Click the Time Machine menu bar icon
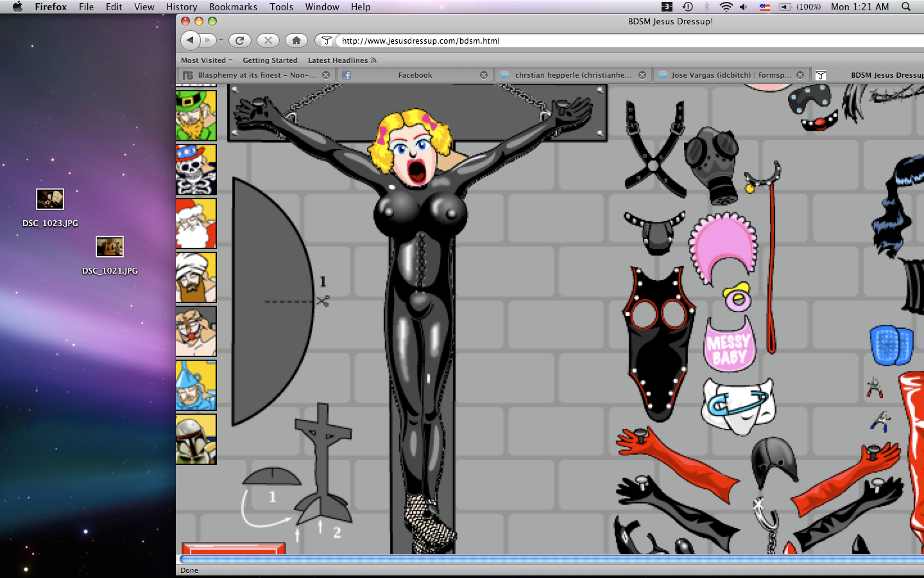This screenshot has height=578, width=924. (687, 6)
